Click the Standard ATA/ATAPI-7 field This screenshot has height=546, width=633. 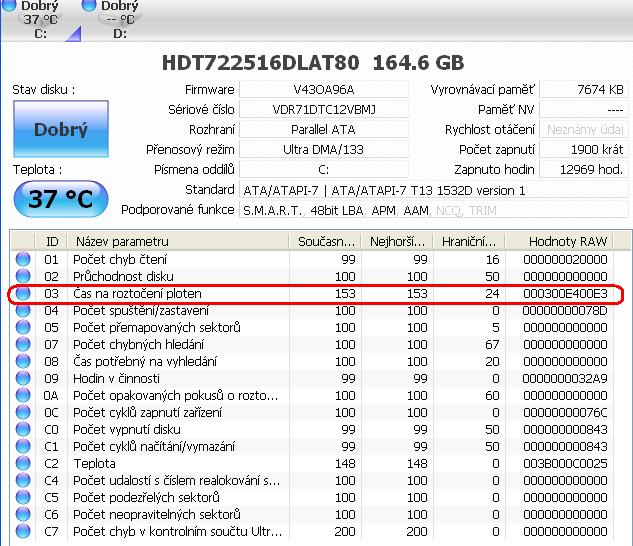point(434,190)
